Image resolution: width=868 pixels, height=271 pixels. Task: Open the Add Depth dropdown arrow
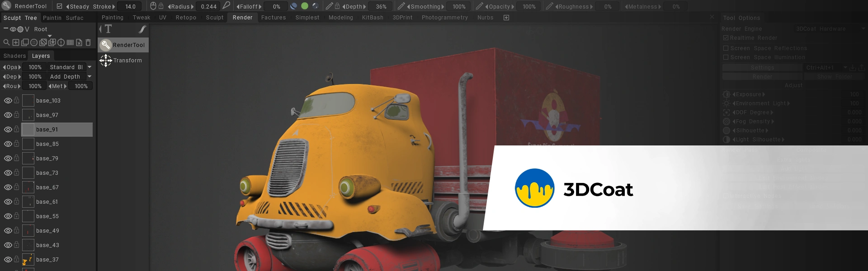(x=90, y=77)
